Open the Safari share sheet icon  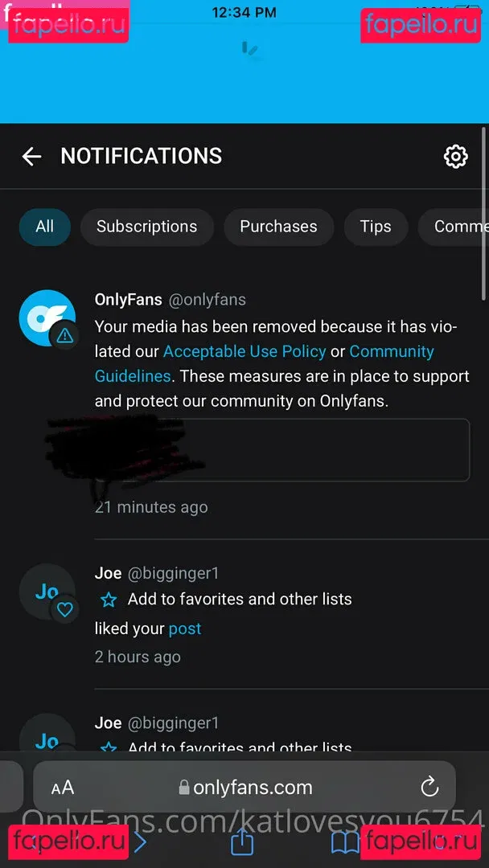(242, 842)
